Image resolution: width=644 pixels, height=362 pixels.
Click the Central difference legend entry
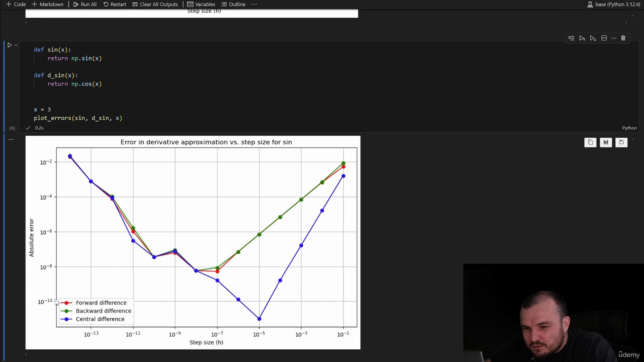pyautogui.click(x=93, y=319)
